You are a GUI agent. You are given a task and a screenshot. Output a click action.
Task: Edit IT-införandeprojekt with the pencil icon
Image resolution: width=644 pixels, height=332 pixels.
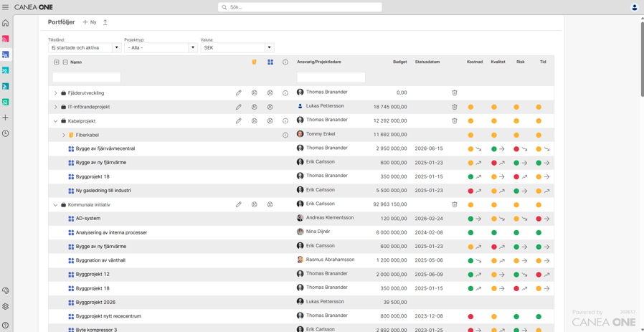[239, 107]
